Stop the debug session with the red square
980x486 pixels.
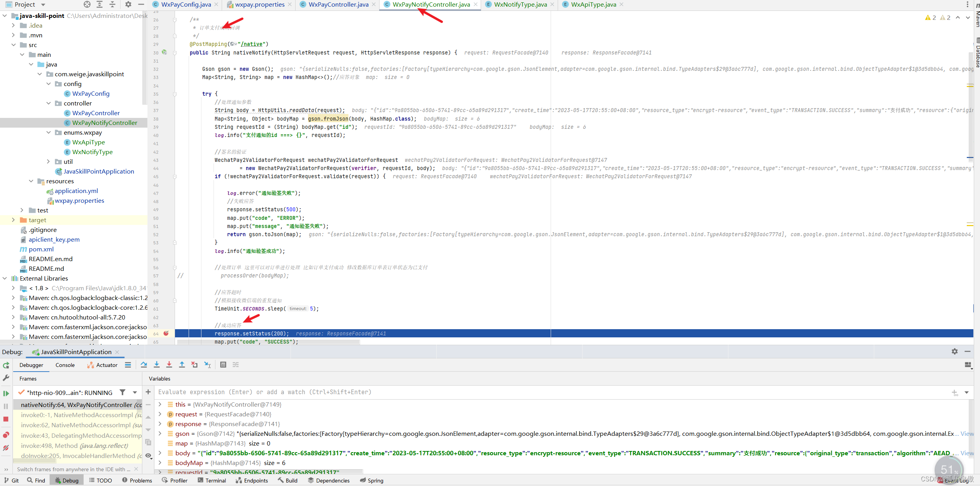(x=6, y=419)
